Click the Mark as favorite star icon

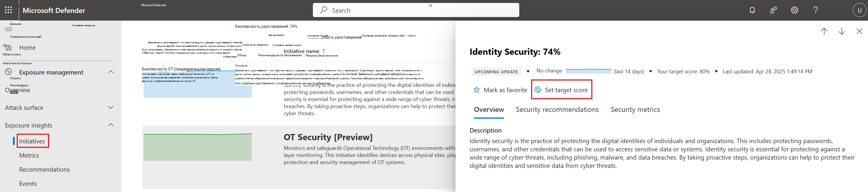[x=476, y=90]
